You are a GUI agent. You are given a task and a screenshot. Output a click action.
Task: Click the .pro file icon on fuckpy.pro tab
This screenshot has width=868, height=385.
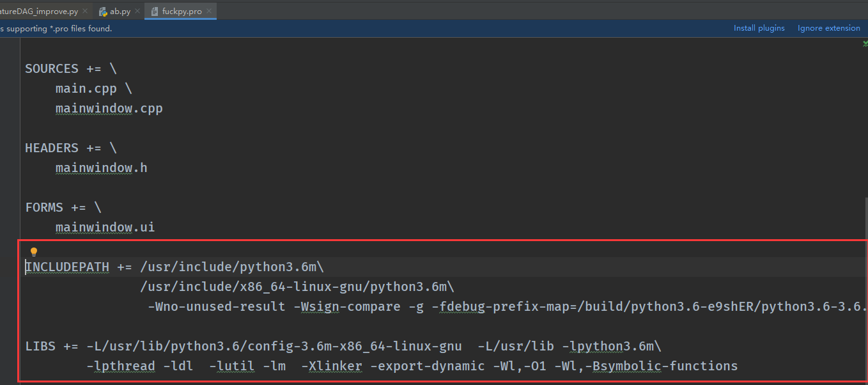pyautogui.click(x=153, y=11)
